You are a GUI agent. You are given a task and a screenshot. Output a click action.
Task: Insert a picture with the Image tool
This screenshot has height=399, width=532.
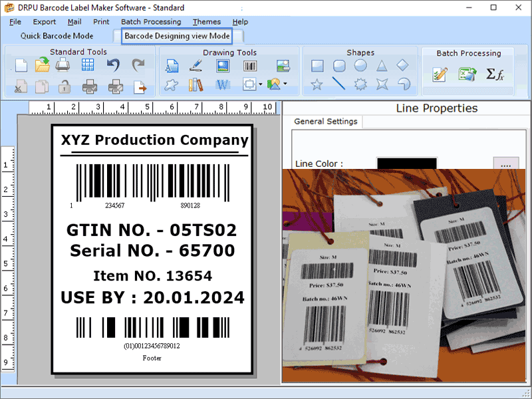[x=222, y=65]
